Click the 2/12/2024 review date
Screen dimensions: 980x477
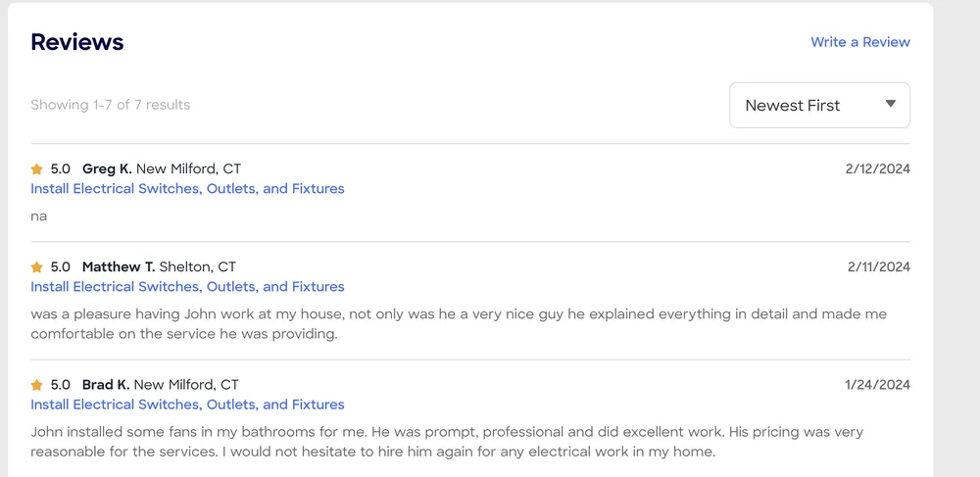877,169
